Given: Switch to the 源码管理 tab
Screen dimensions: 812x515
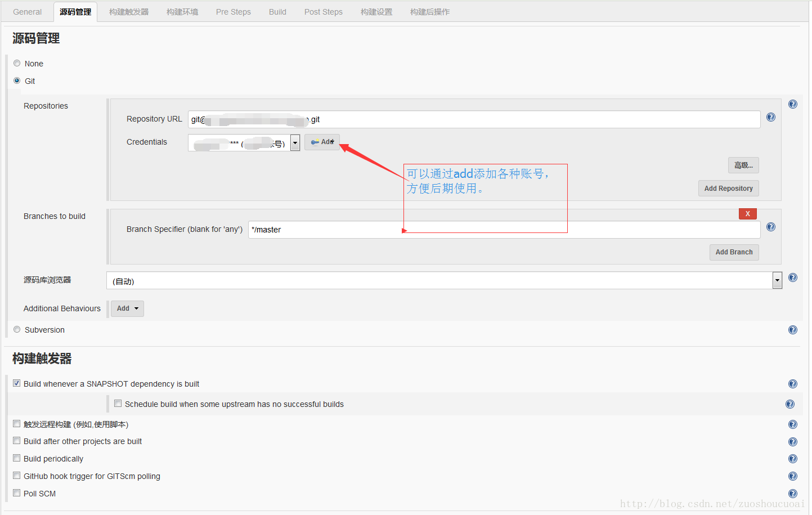Looking at the screenshot, I should tap(75, 12).
